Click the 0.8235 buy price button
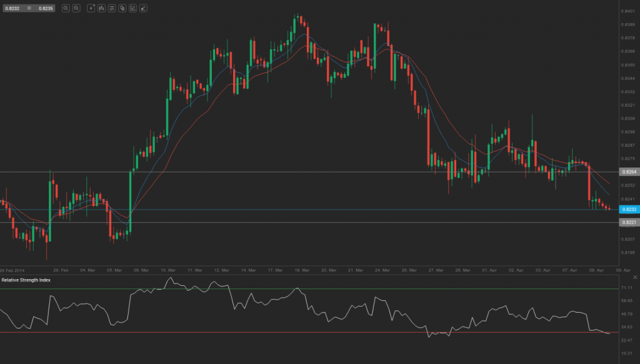 point(46,8)
